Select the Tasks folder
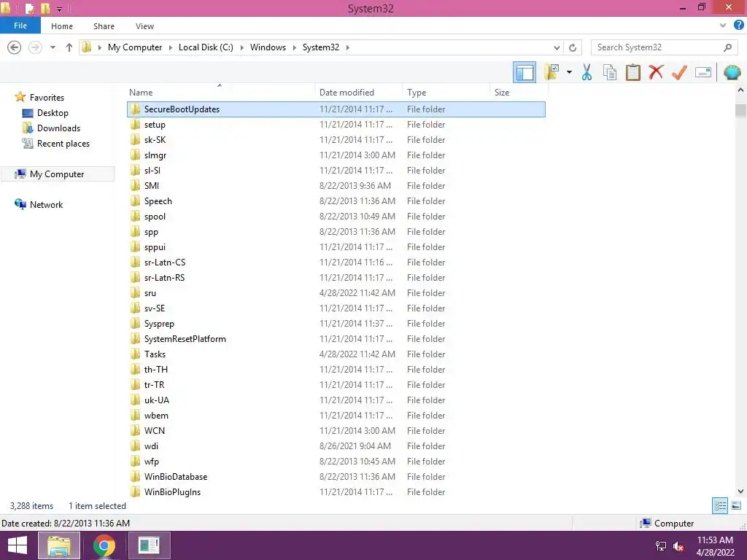This screenshot has width=747, height=560. (x=336, y=354)
